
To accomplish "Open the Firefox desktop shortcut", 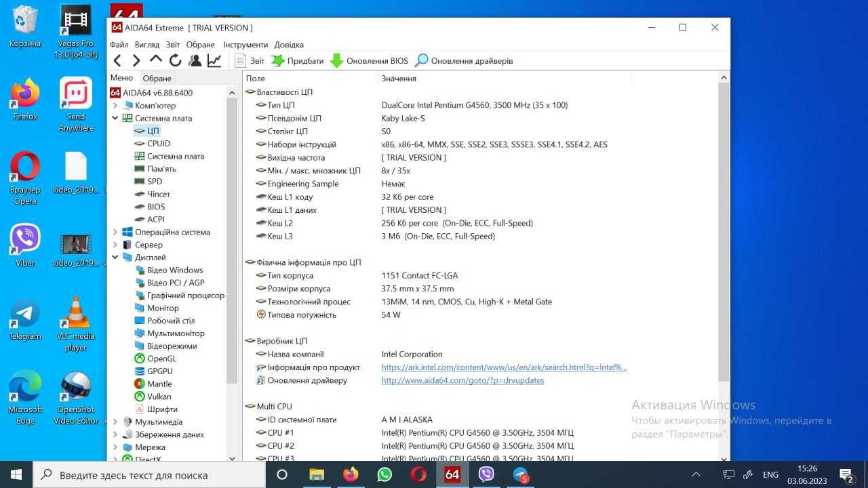I will tap(25, 100).
